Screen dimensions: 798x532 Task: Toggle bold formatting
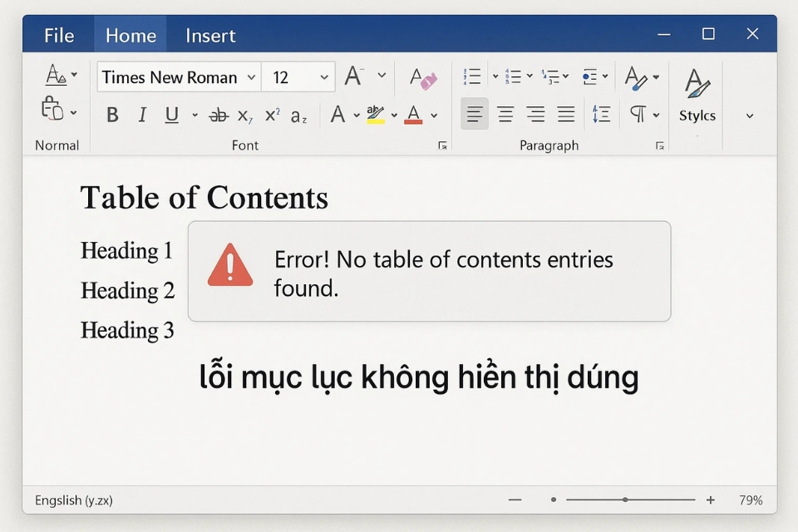[x=112, y=115]
